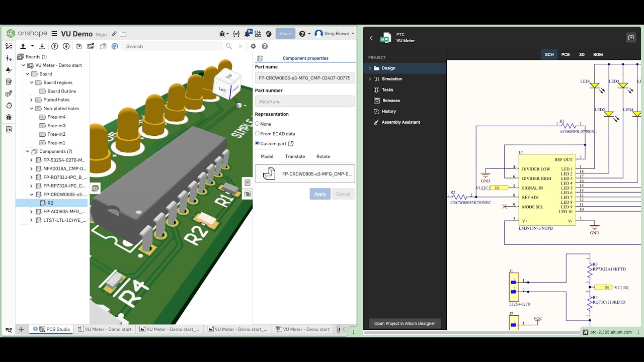Select the Free-m3 tree row

click(52, 126)
